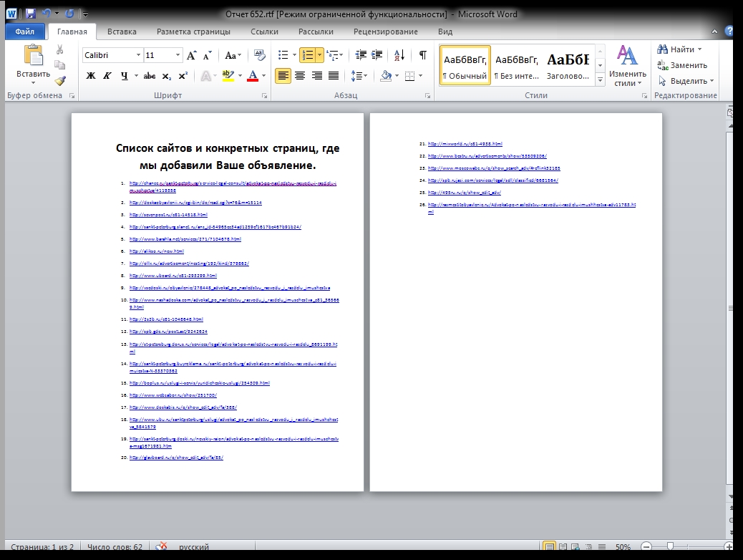This screenshot has width=743, height=560.
Task: Click the Format Painter brush icon
Action: 60,80
